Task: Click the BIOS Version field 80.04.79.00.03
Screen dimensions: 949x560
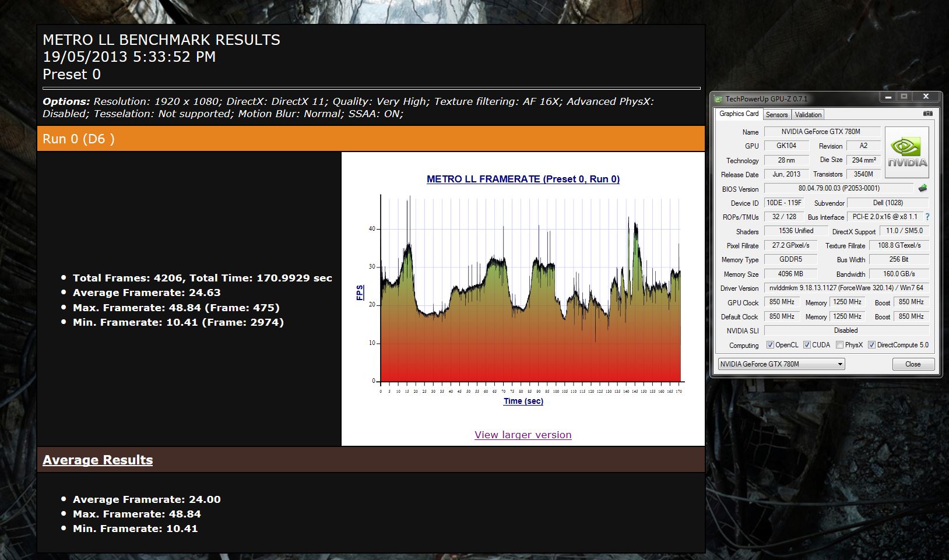Action: click(839, 188)
